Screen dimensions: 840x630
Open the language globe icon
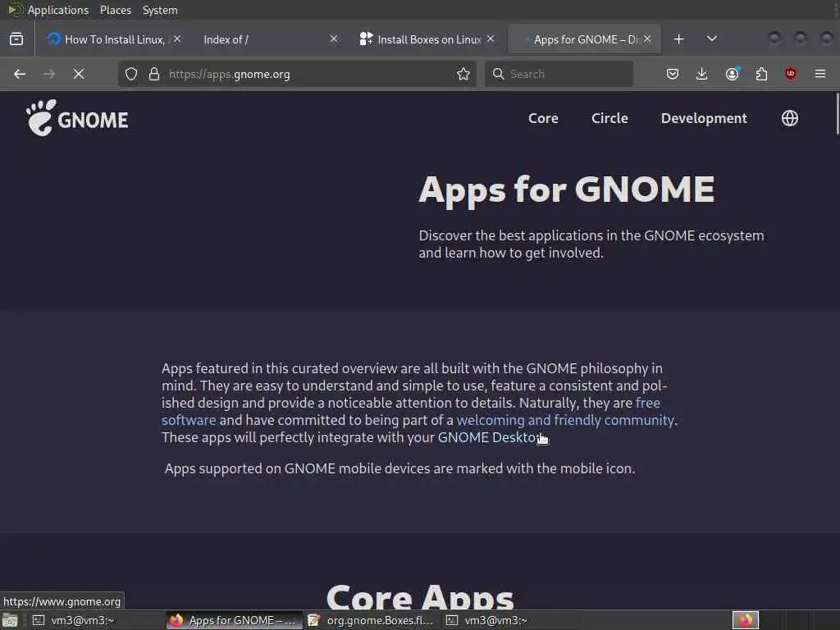[x=790, y=118]
